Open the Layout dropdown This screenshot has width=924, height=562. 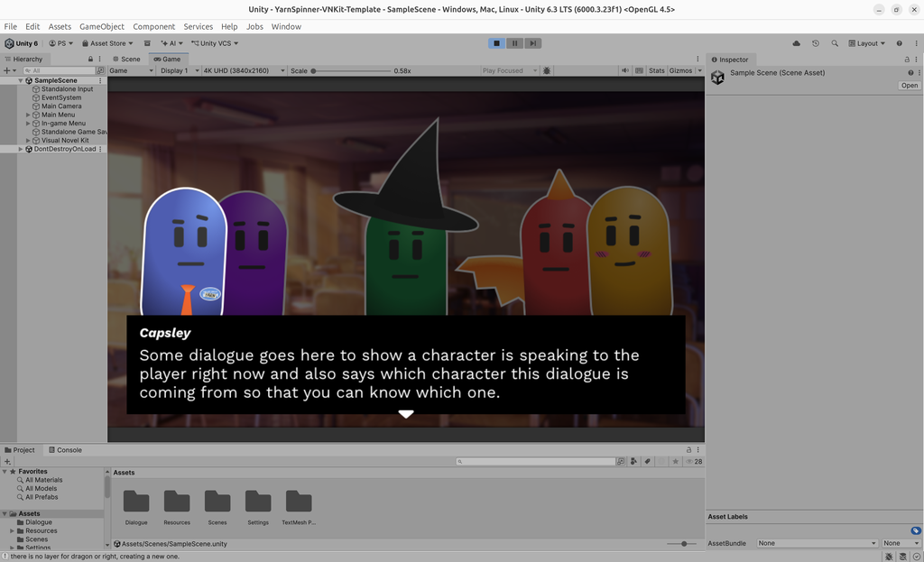coord(867,43)
